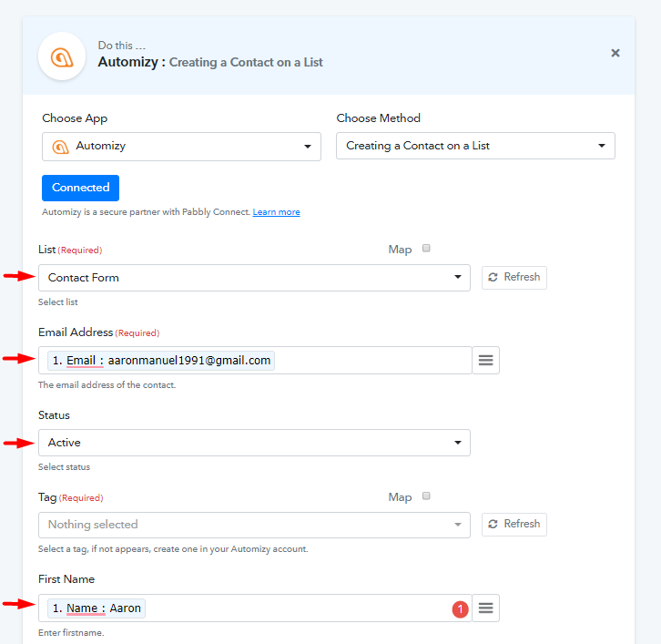Viewport: 661px width, 644px height.
Task: Refresh the List options
Action: 514,277
